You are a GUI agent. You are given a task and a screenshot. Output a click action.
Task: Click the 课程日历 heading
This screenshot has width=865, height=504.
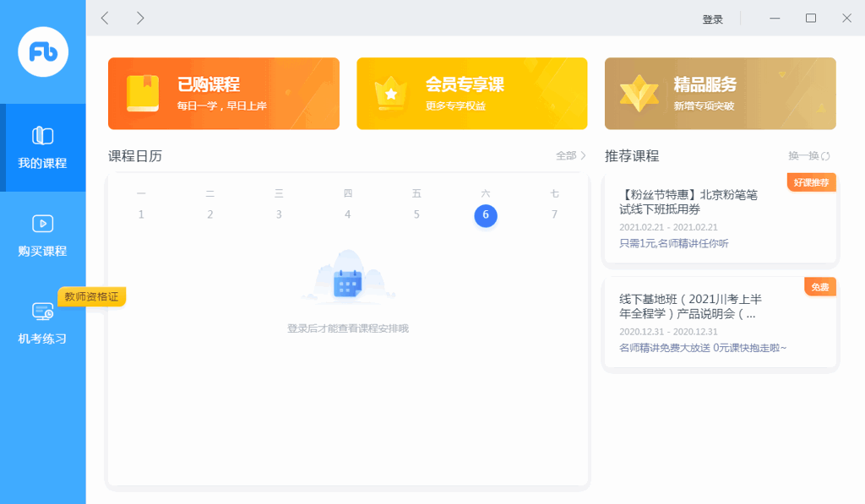tap(135, 156)
